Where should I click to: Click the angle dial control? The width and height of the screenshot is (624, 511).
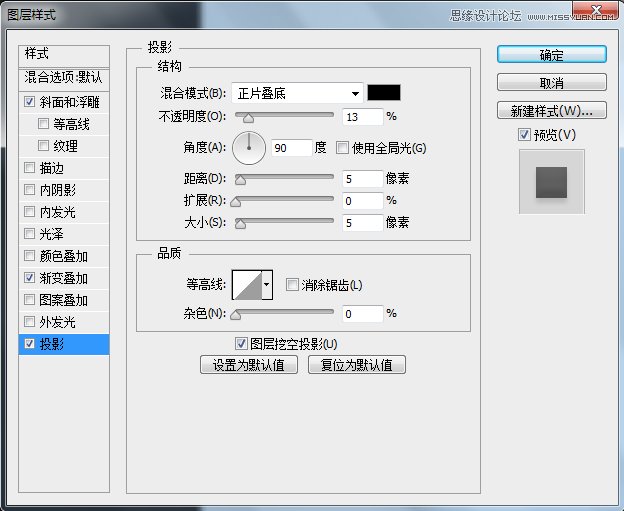point(249,148)
